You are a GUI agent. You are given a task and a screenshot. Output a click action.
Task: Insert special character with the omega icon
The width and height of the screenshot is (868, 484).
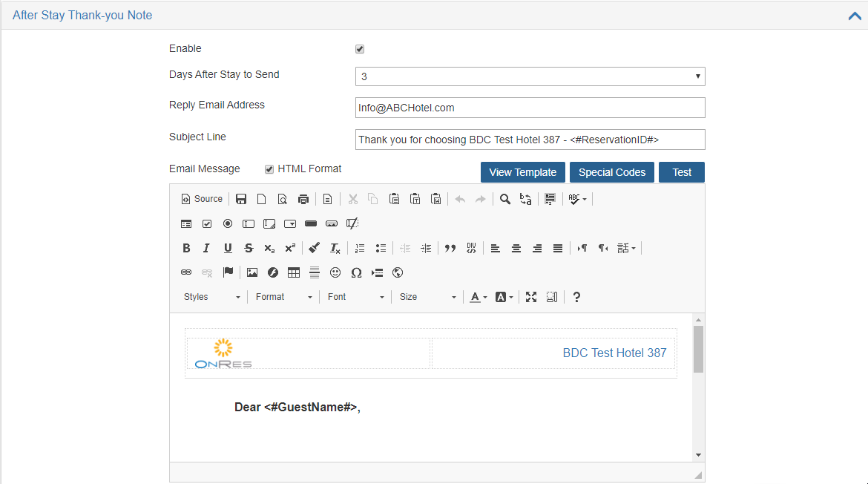356,272
